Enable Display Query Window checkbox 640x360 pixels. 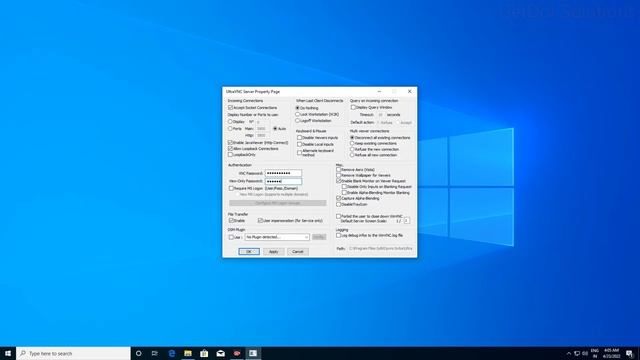(x=353, y=107)
